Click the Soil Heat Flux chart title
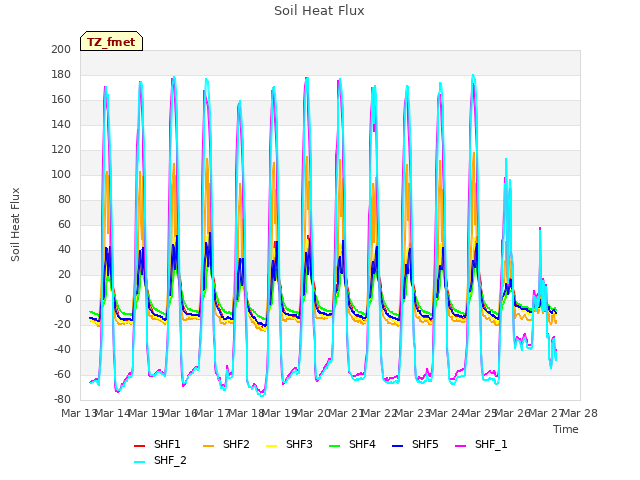This screenshot has width=640, height=480. [319, 11]
